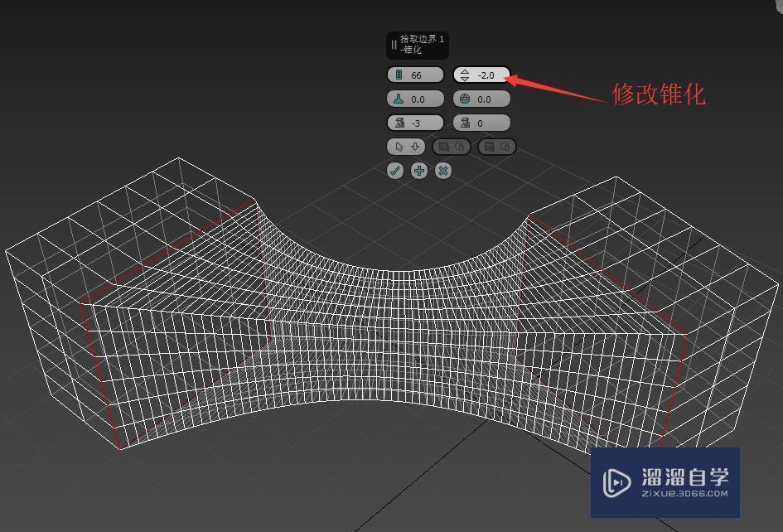This screenshot has height=532, width=783.
Task: Click the Bias field with flask icon
Action: coord(415,99)
